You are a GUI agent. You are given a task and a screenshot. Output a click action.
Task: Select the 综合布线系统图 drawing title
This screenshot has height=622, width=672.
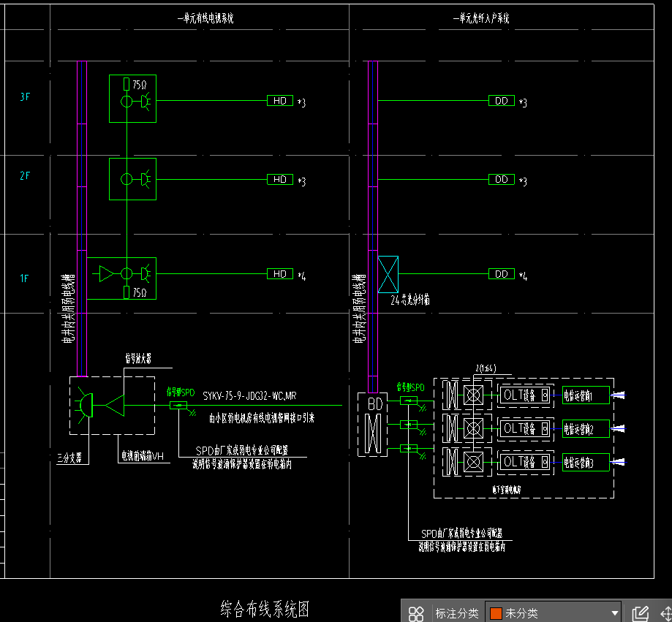coord(265,609)
